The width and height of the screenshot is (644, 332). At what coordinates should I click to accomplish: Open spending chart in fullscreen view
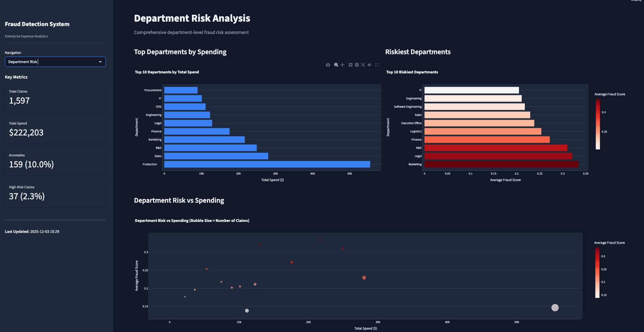(x=377, y=65)
